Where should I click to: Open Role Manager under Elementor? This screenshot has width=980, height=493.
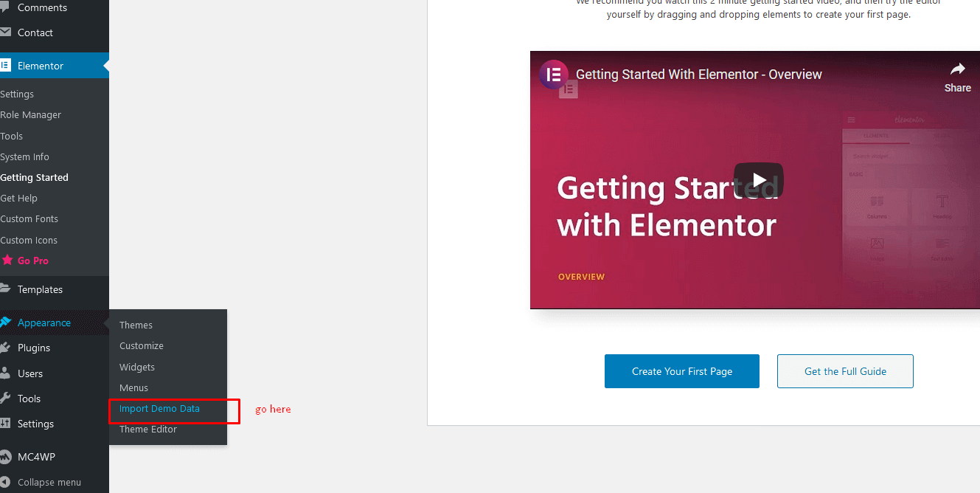click(x=31, y=115)
